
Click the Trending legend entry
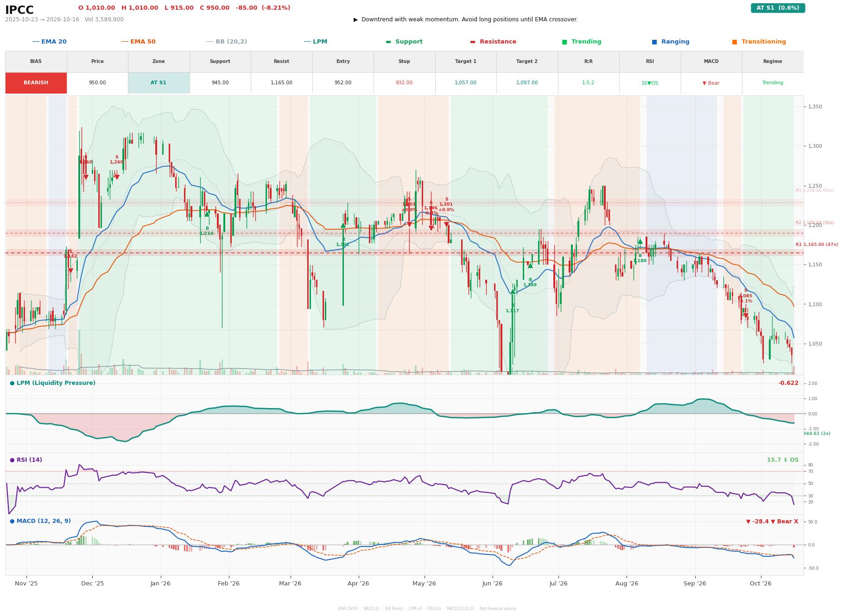pyautogui.click(x=582, y=42)
